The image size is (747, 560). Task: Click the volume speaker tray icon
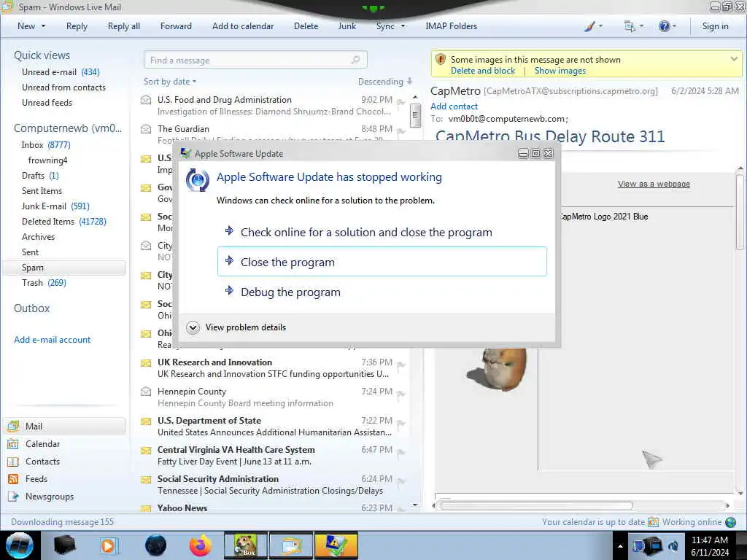click(x=673, y=545)
